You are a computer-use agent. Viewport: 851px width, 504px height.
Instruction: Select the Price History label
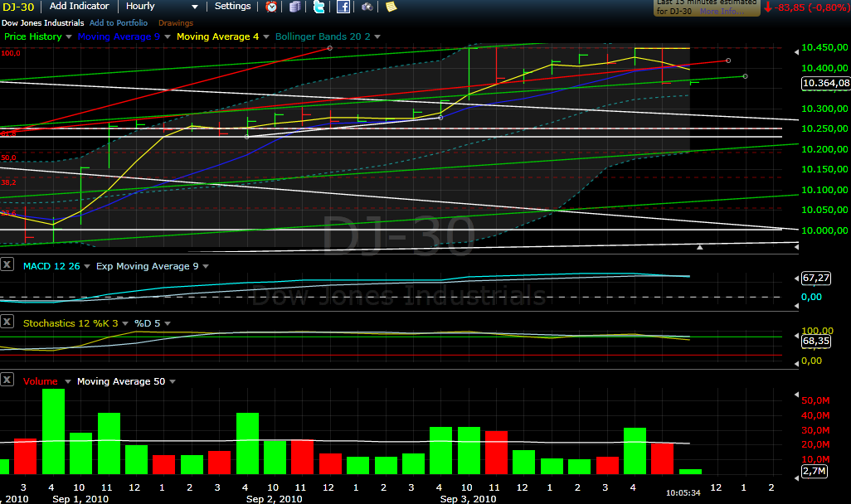point(33,36)
